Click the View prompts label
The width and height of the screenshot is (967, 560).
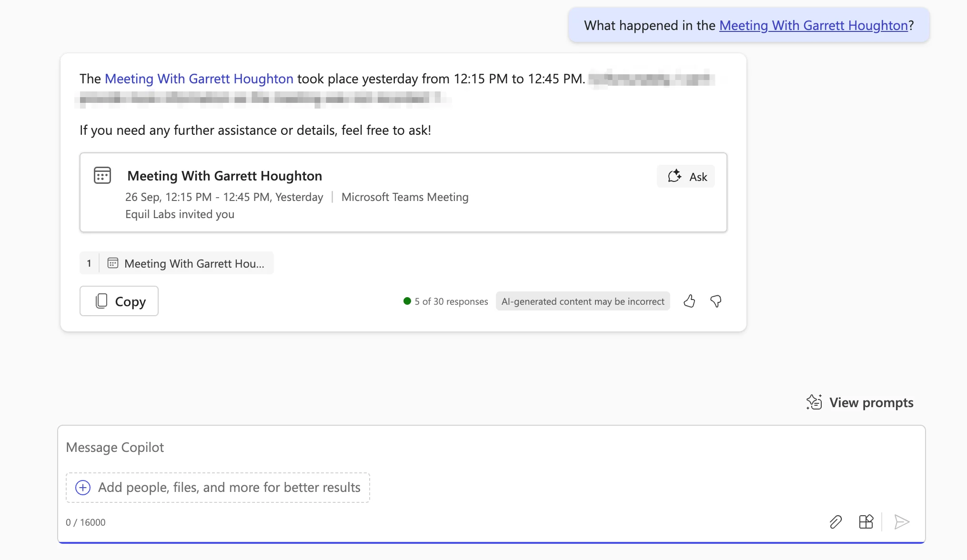pyautogui.click(x=871, y=402)
